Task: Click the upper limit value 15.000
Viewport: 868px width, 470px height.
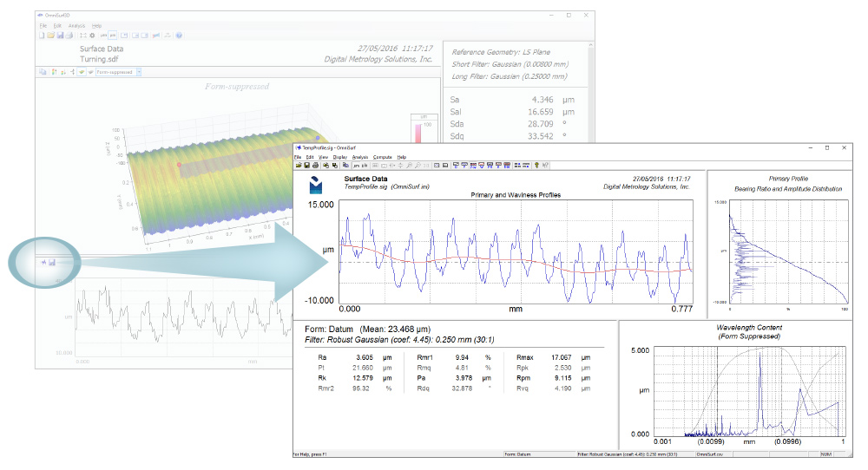Action: point(320,205)
